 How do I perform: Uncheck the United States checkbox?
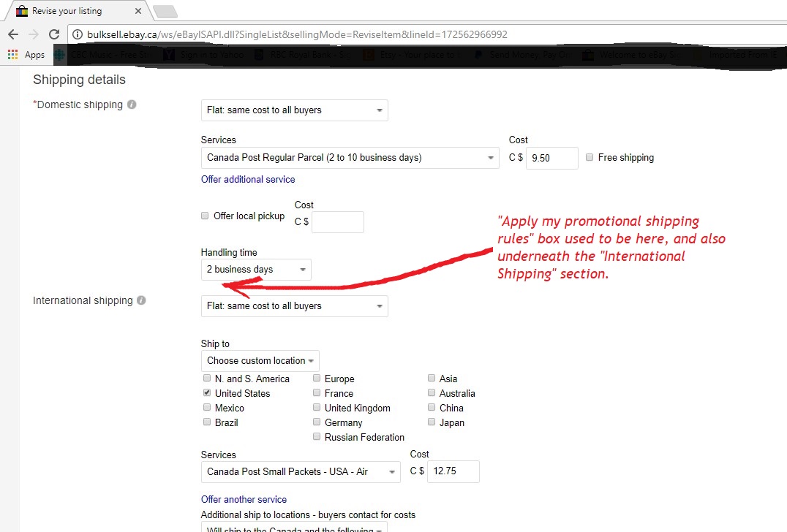(x=207, y=393)
